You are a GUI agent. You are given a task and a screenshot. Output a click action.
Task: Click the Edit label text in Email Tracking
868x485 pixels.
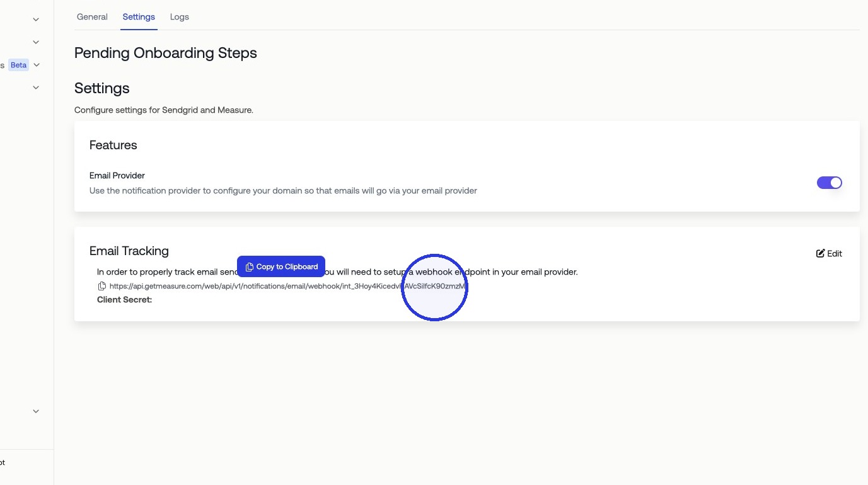[x=835, y=253]
